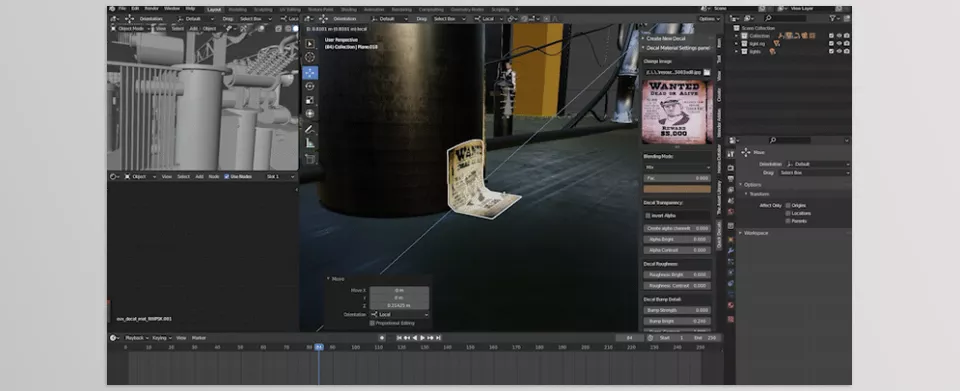Open Slot 1 dropdown in node editor
The height and width of the screenshot is (391, 960).
click(280, 176)
